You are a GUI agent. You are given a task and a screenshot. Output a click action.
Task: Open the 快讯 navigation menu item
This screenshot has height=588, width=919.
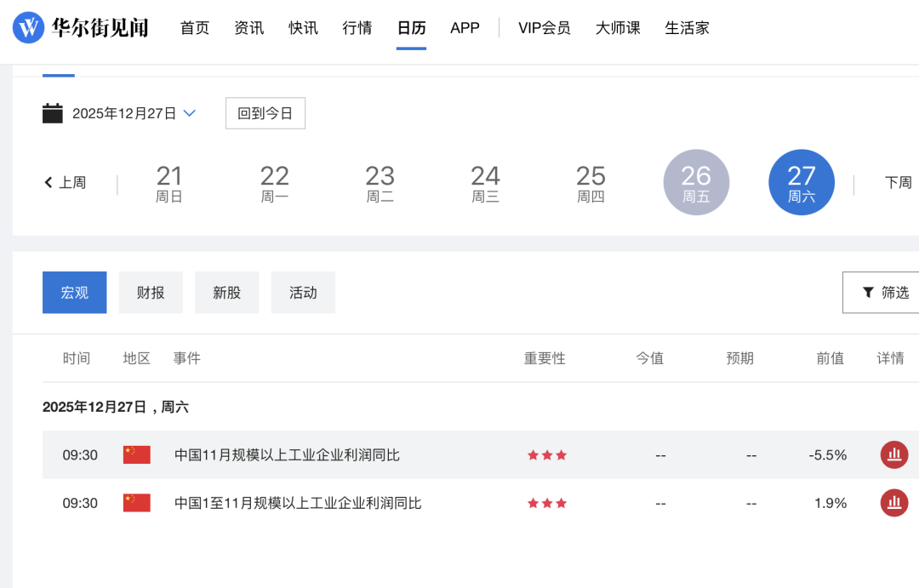(303, 28)
